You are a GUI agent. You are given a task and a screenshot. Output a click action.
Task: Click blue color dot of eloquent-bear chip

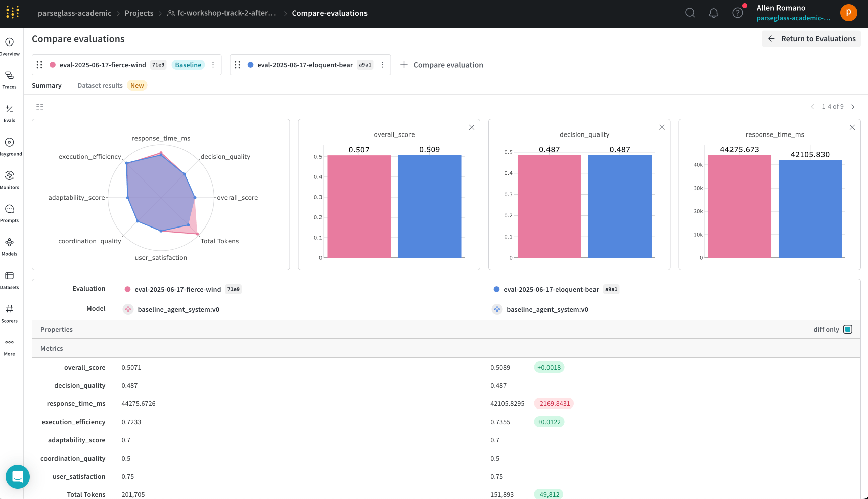pos(250,65)
